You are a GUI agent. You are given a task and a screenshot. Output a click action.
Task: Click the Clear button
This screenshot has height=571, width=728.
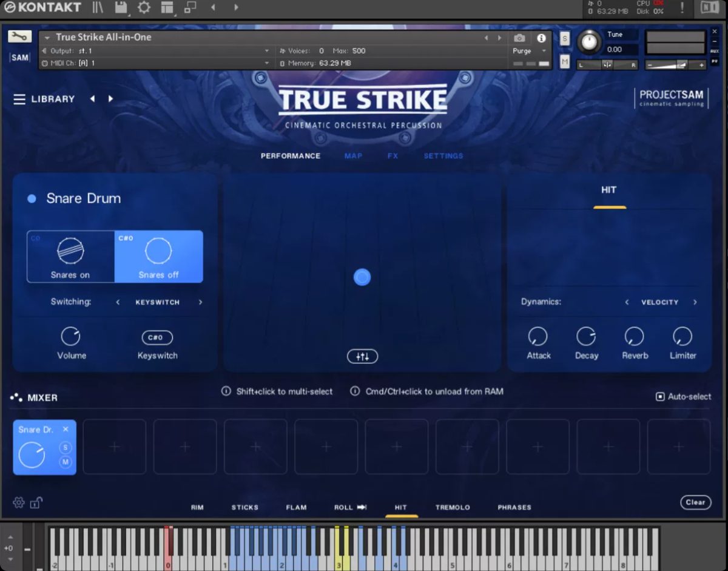point(695,502)
